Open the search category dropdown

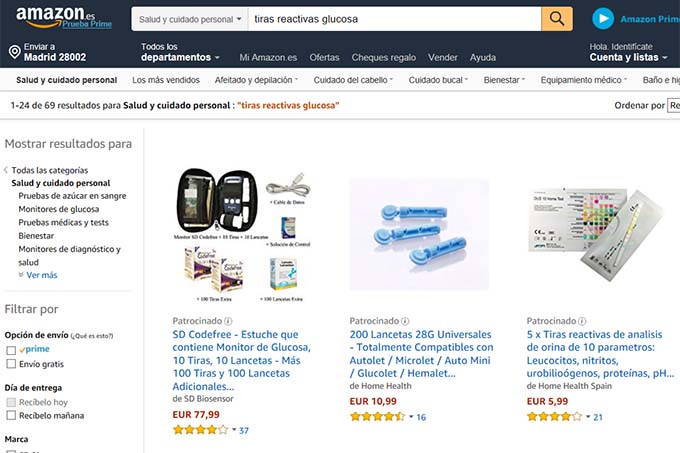click(x=190, y=19)
